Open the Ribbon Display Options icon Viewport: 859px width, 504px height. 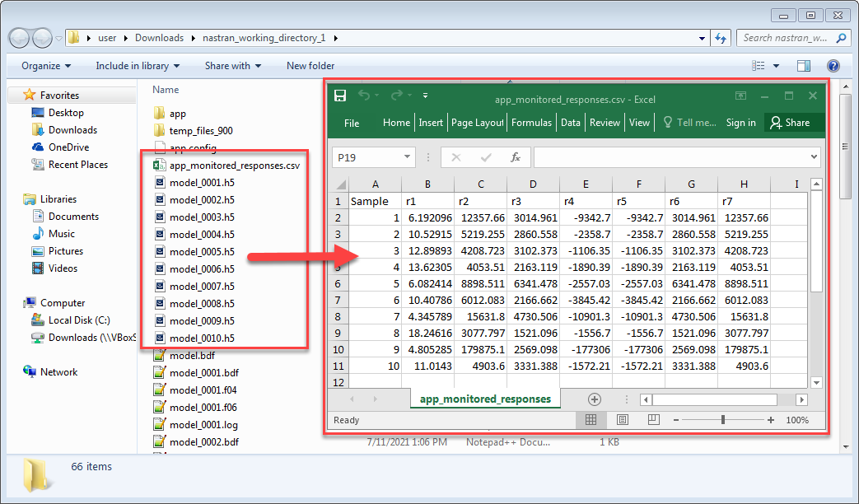740,96
